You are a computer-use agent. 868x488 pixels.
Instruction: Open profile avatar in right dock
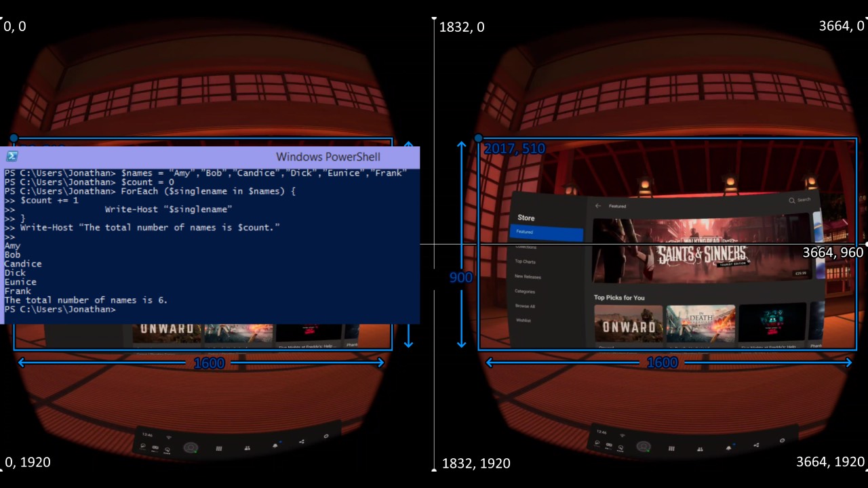click(642, 447)
